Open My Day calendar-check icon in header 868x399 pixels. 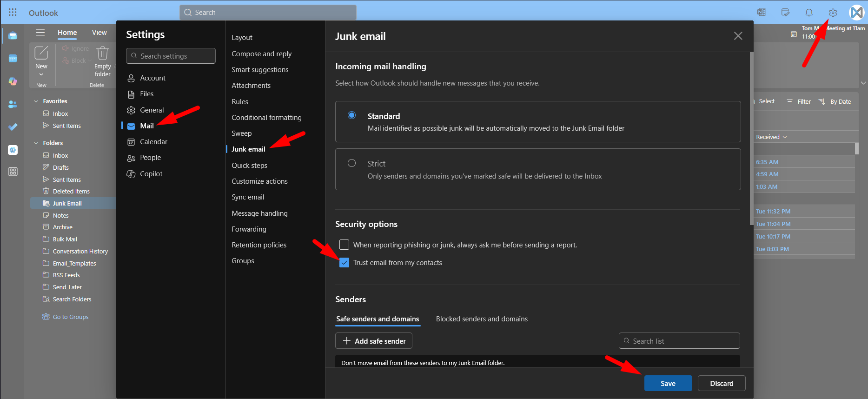(x=785, y=13)
